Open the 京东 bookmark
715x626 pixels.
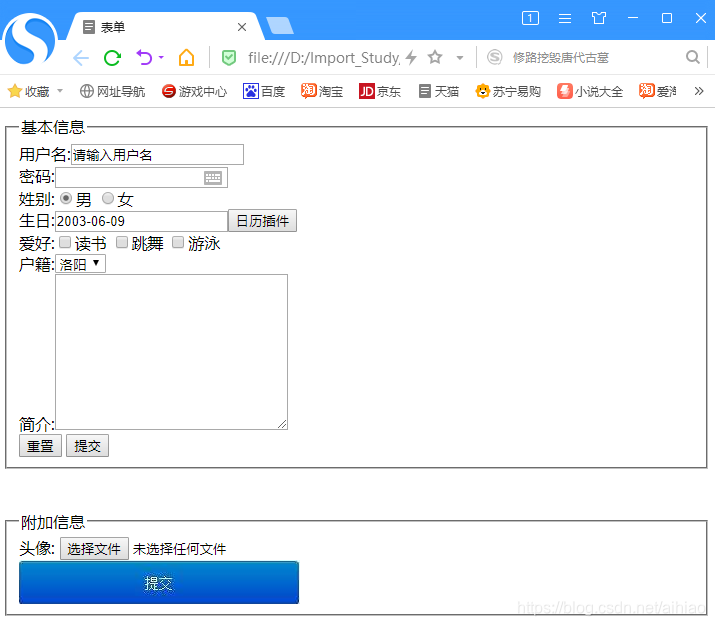click(x=379, y=92)
